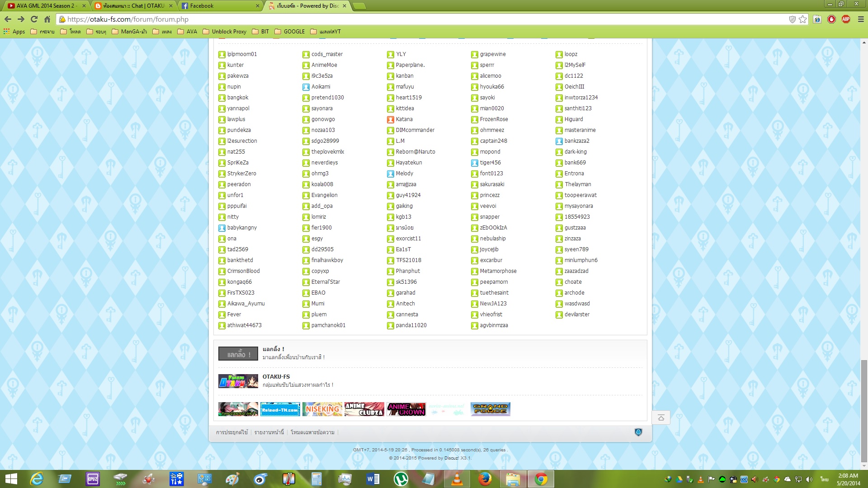Open uTorrent from the Windows taskbar
Image resolution: width=868 pixels, height=488 pixels.
tap(401, 479)
